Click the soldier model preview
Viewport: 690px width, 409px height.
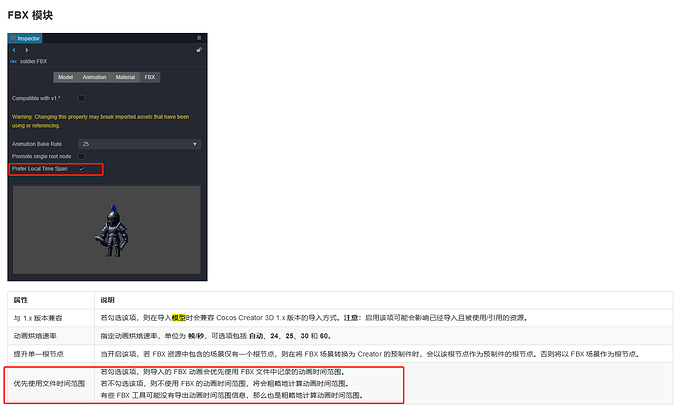(107, 230)
